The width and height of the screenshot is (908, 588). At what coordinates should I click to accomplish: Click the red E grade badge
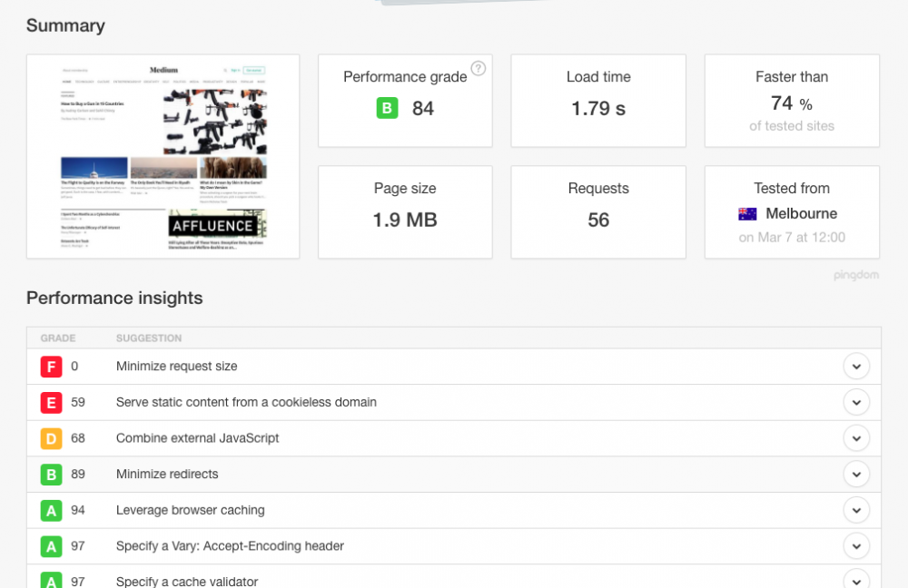51,402
